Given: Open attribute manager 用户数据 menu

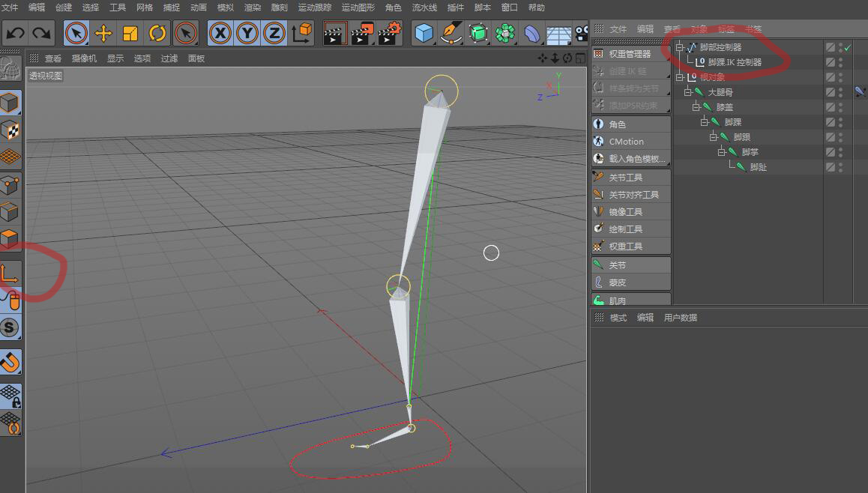Looking at the screenshot, I should (681, 318).
